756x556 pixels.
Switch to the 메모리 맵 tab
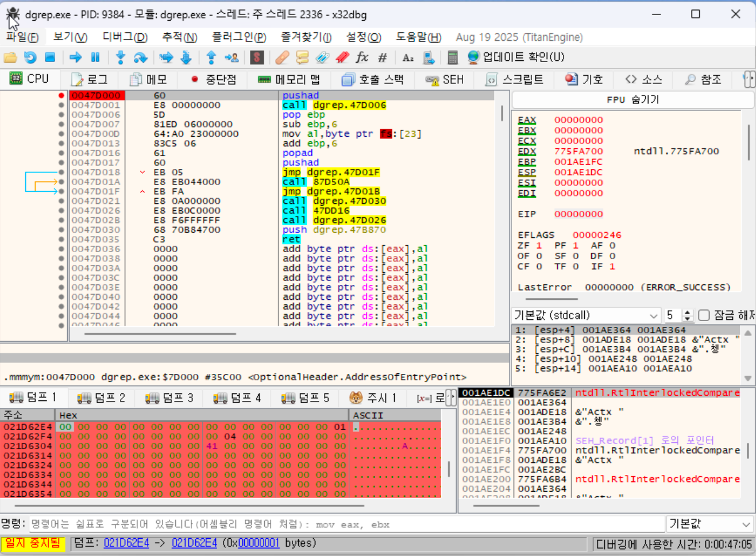(x=289, y=79)
